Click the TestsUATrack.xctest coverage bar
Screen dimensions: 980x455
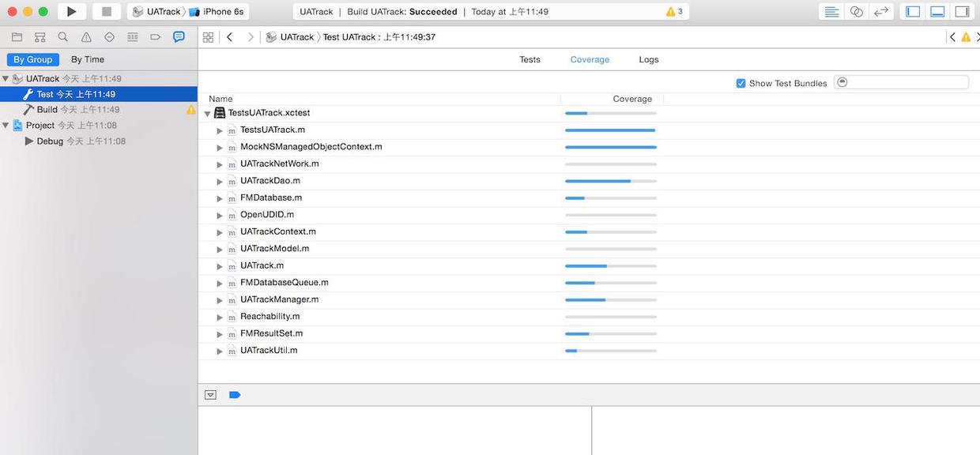pyautogui.click(x=611, y=113)
